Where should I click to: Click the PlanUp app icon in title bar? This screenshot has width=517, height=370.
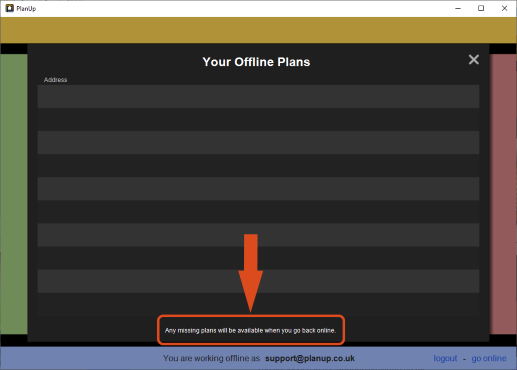click(x=10, y=8)
